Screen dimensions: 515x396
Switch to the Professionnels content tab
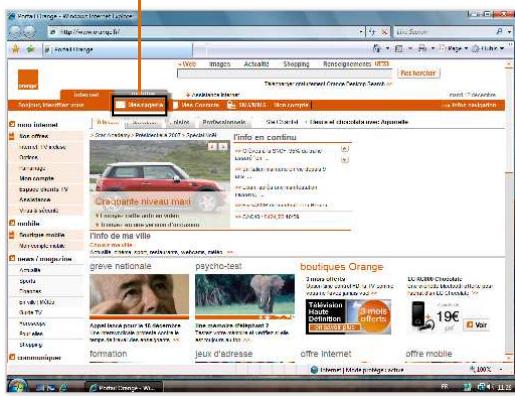[x=224, y=122]
